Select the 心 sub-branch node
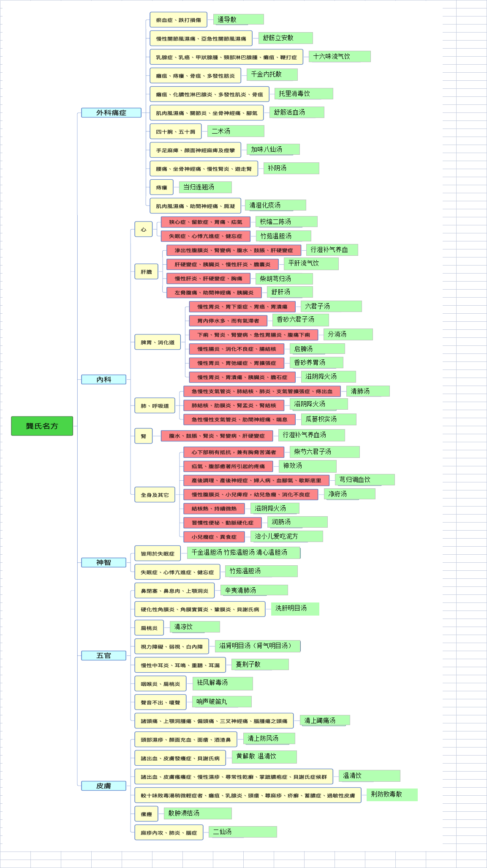Viewport: 487px width, 868px height. (144, 229)
